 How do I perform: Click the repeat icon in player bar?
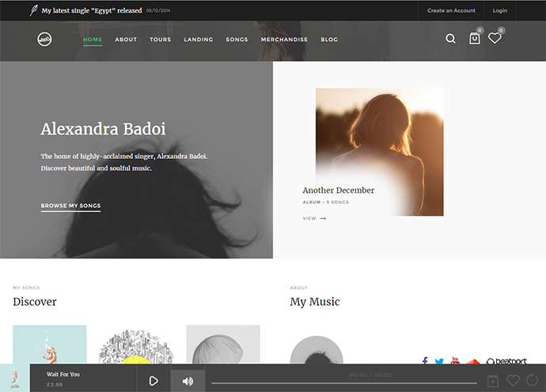532,380
